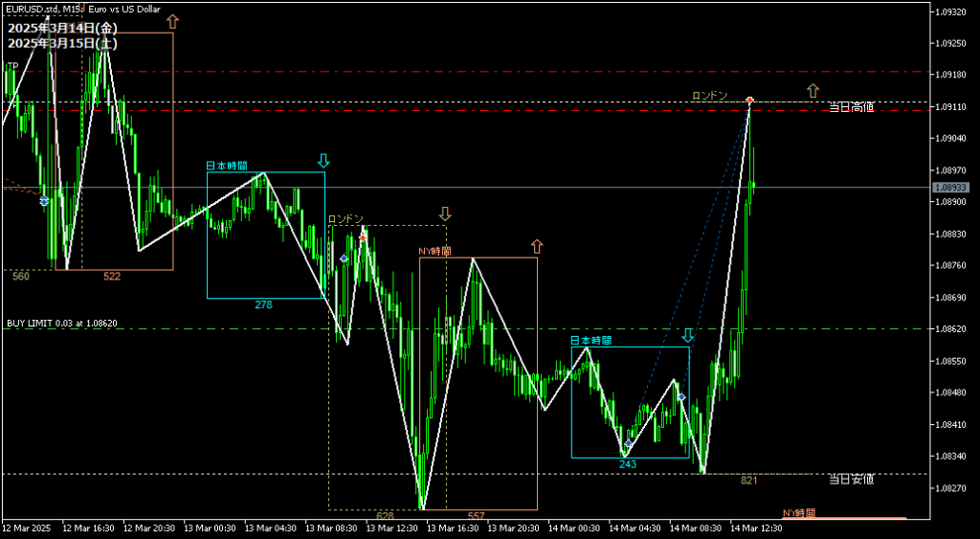Select the olive down arrow above the 628 box

pyautogui.click(x=445, y=213)
